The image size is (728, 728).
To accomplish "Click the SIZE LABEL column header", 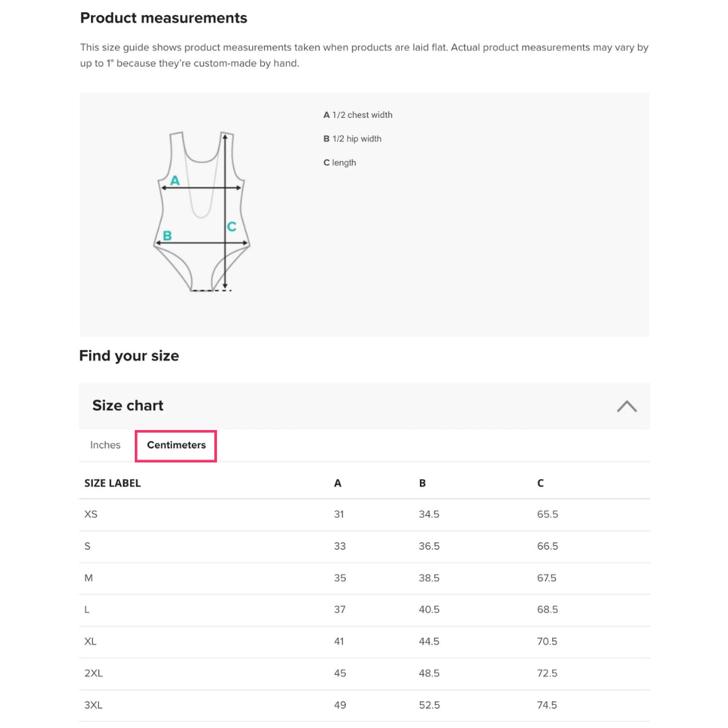I will pyautogui.click(x=113, y=483).
